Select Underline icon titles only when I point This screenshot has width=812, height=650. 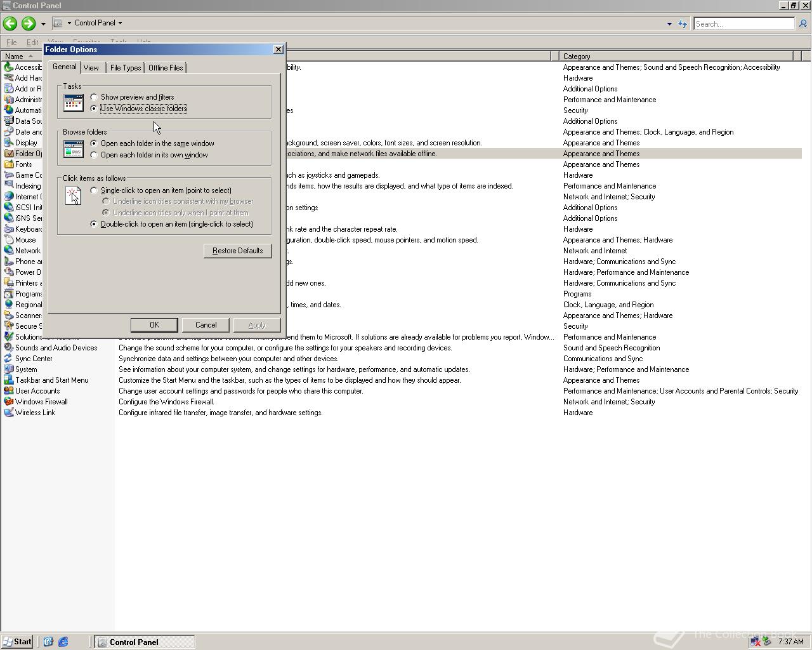(x=175, y=213)
